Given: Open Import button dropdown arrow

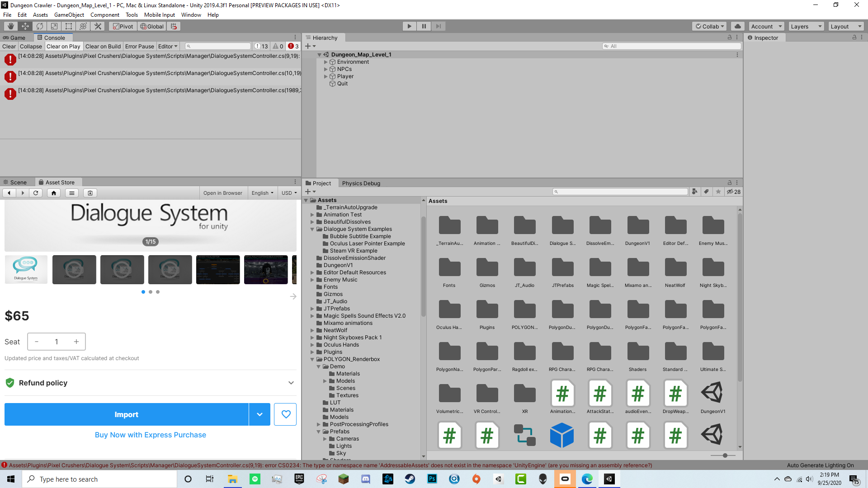Looking at the screenshot, I should point(259,414).
